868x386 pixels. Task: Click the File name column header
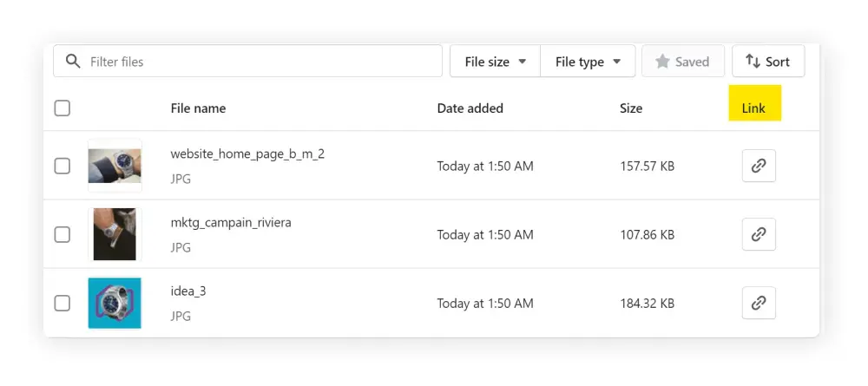click(x=198, y=108)
